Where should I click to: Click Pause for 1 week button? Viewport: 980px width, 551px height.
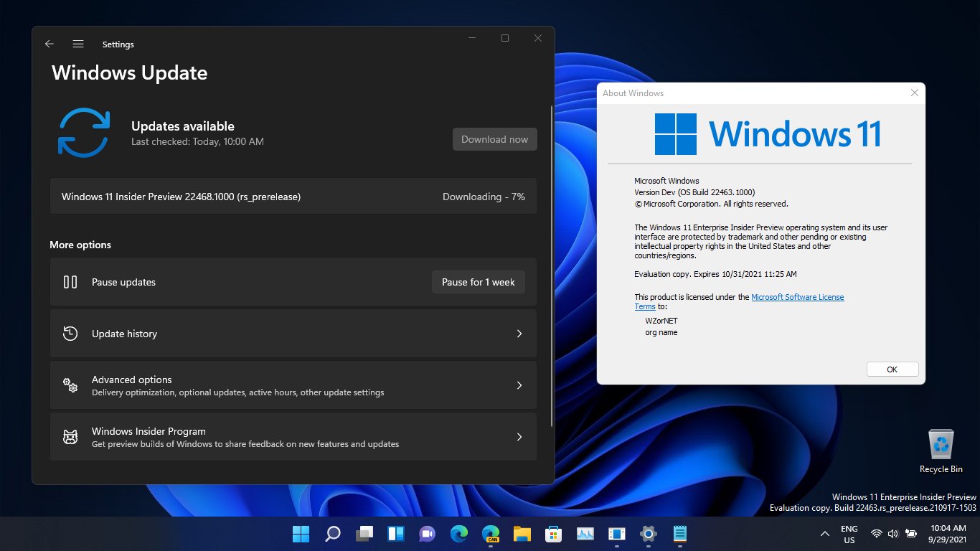[x=479, y=282]
